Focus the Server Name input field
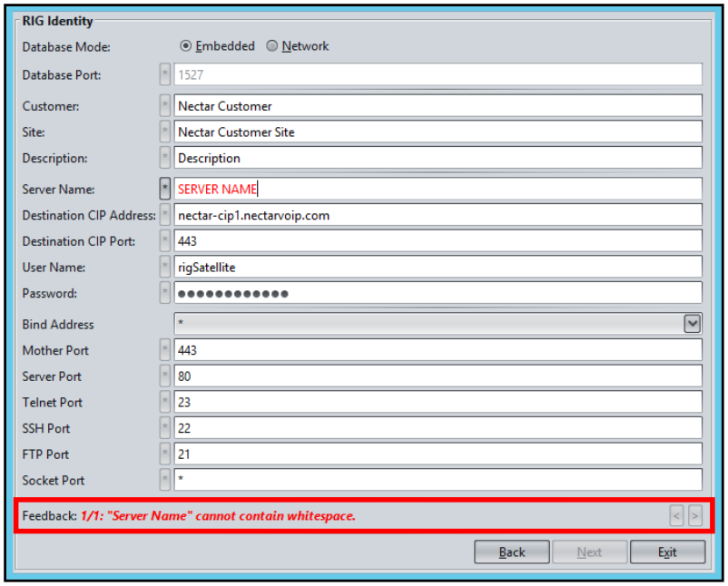728x586 pixels. 438,189
